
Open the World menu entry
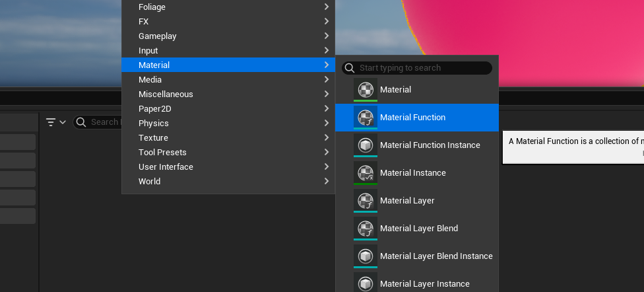click(228, 182)
